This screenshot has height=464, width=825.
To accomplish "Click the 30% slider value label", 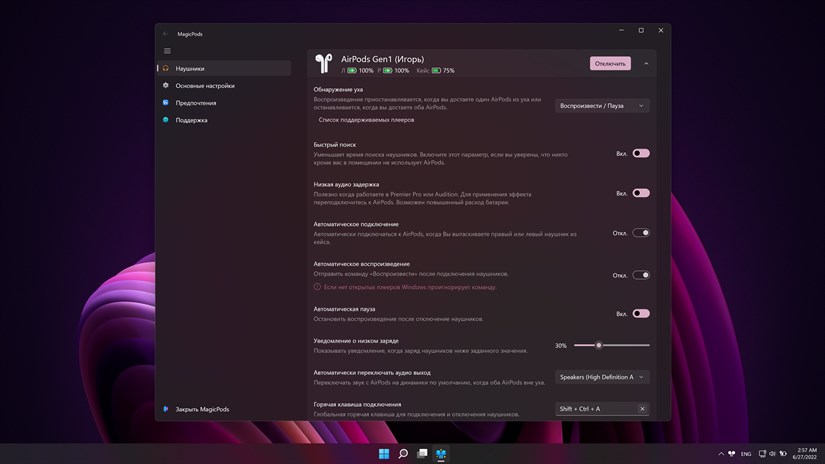I will pos(561,346).
